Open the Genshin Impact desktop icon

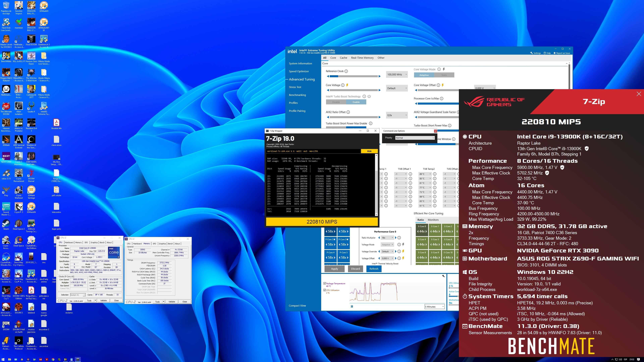(x=18, y=8)
